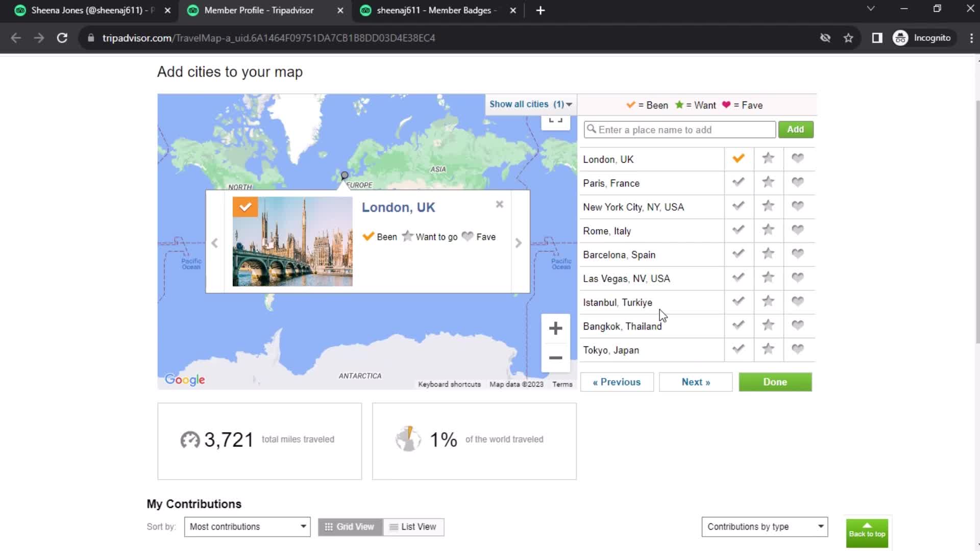Heart London, UK as Fave in list
The width and height of the screenshot is (980, 551).
(797, 158)
